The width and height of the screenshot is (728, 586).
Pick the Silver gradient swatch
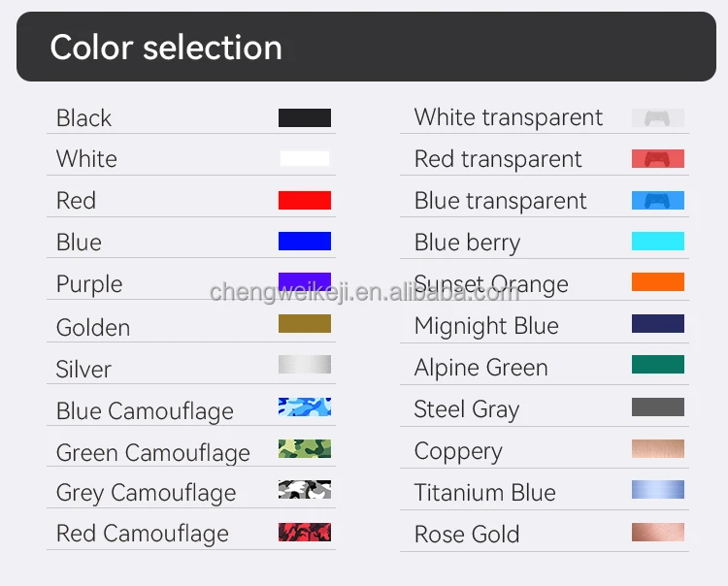point(305,365)
